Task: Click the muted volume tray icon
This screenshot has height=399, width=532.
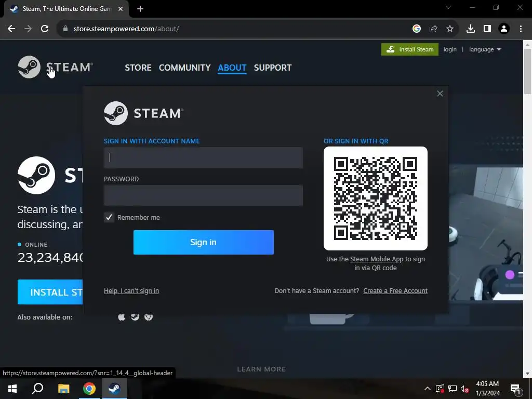Action: click(x=465, y=389)
